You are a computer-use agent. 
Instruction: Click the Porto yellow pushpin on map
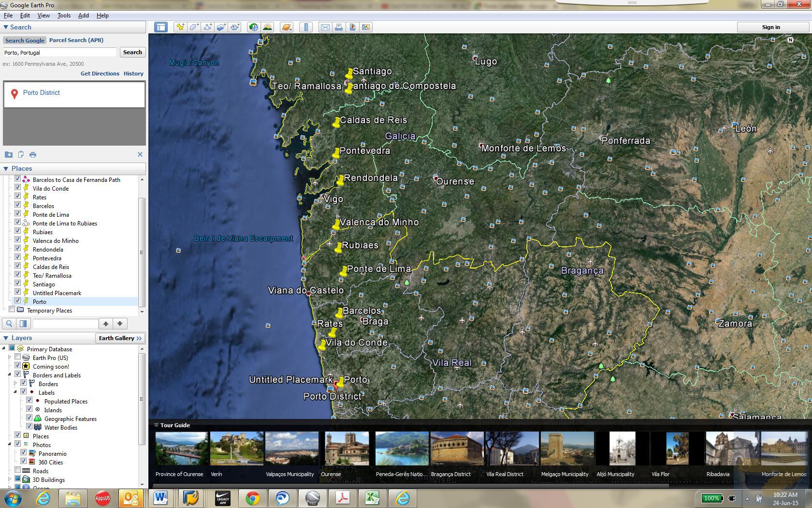pos(341,382)
